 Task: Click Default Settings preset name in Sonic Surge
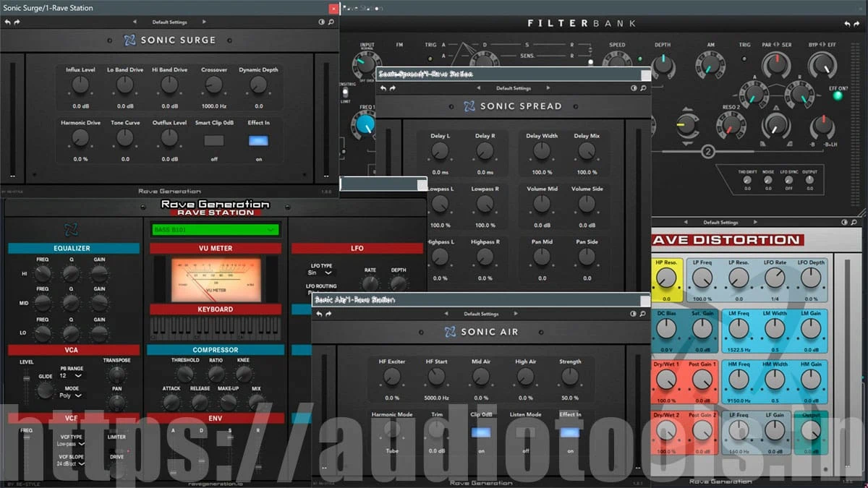tap(170, 22)
